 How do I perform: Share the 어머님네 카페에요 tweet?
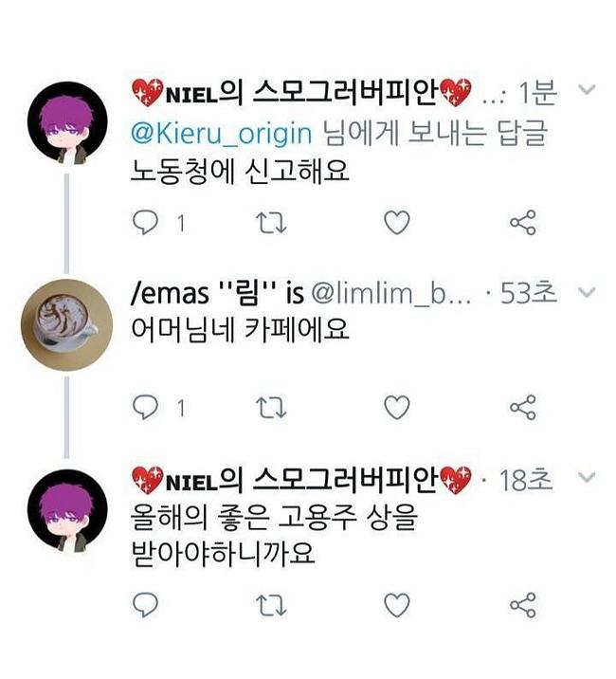coord(523,408)
